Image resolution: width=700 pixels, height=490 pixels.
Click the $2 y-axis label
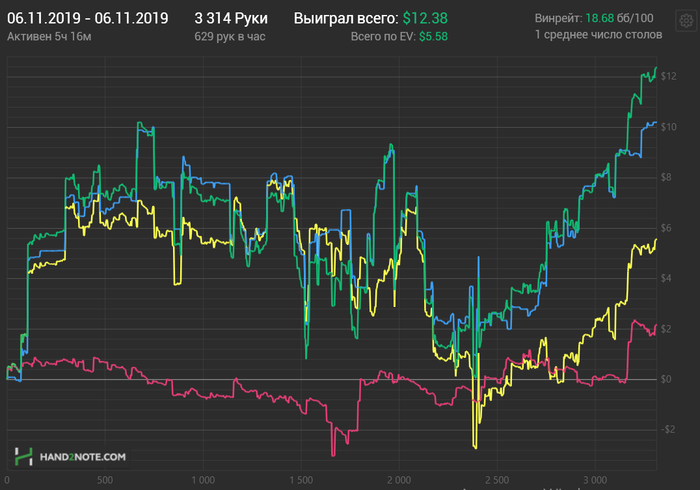(x=666, y=329)
